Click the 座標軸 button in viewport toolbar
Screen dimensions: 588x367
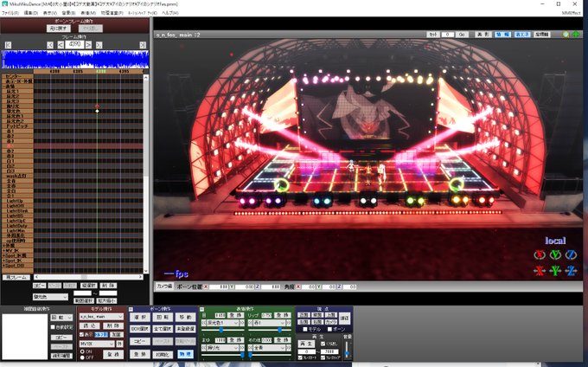(x=542, y=35)
